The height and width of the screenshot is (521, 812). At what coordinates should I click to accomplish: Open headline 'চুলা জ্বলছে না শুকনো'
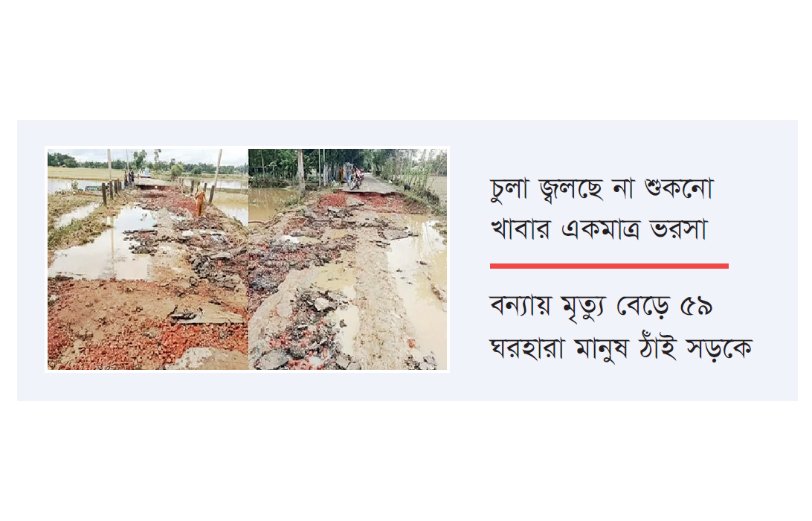(602, 189)
